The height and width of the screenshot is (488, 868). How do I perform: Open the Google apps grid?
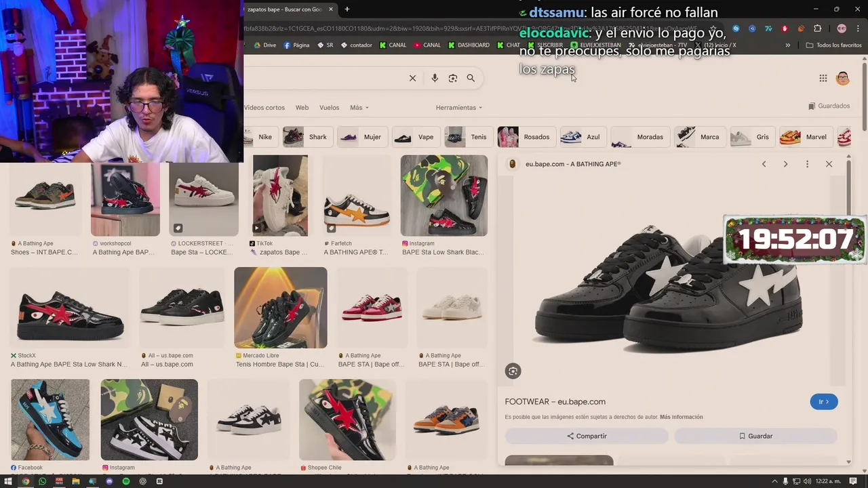(x=823, y=78)
